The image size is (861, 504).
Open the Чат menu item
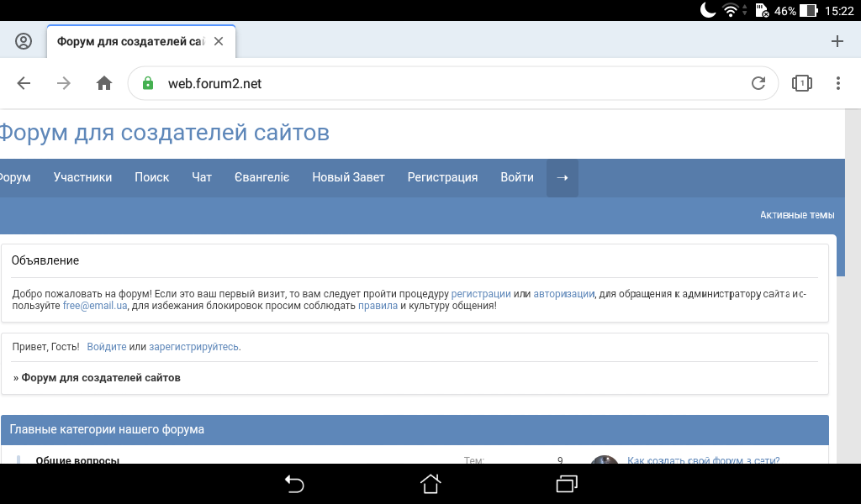pyautogui.click(x=202, y=178)
